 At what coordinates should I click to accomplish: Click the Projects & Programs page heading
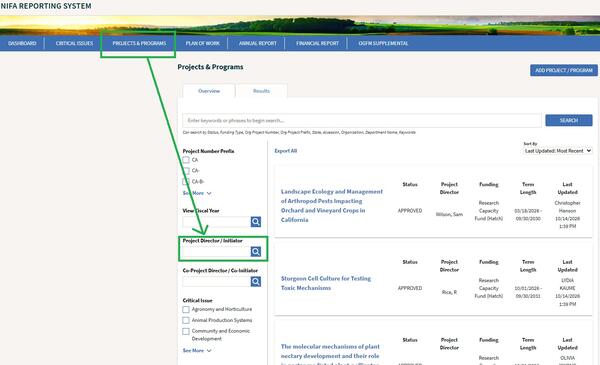[210, 67]
